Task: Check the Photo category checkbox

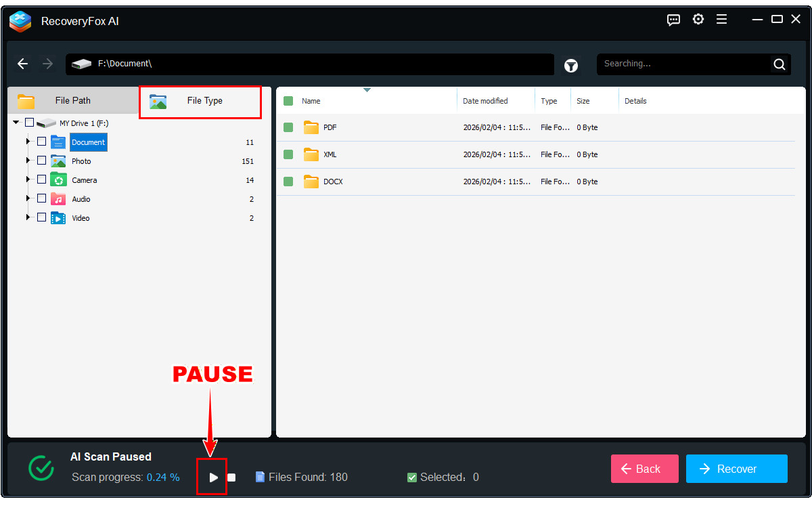Action: click(42, 161)
